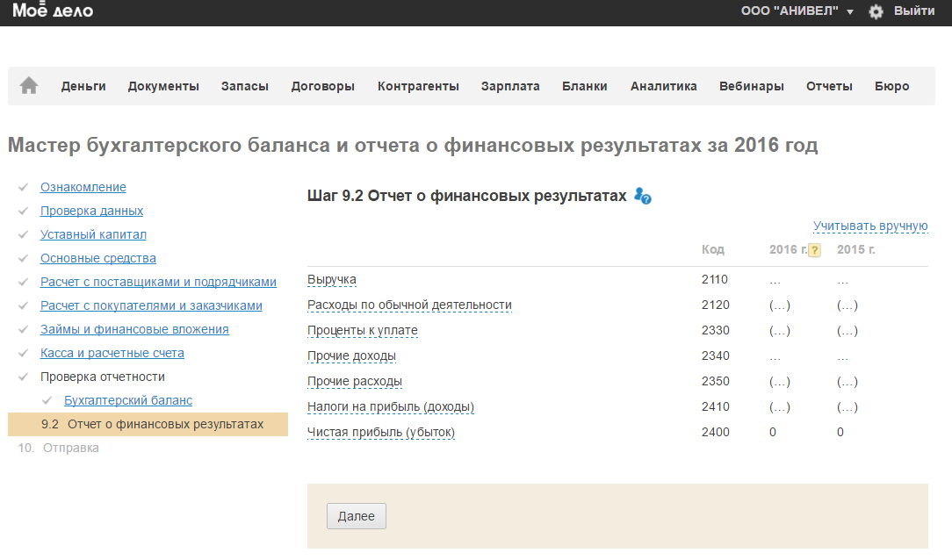Click the Выручка row label
The image size is (952, 560).
332,280
